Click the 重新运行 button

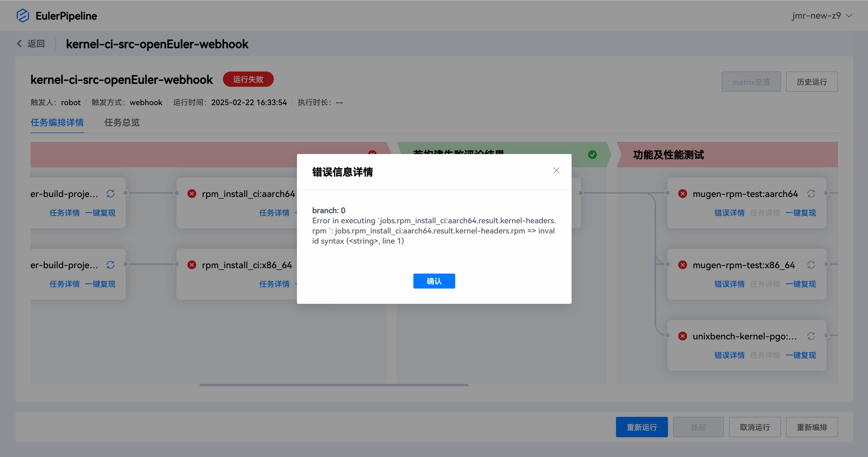tap(642, 427)
